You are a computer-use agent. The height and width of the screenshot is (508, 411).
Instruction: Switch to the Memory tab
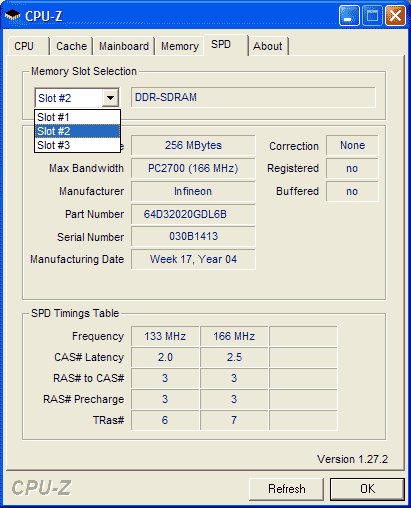coord(180,46)
